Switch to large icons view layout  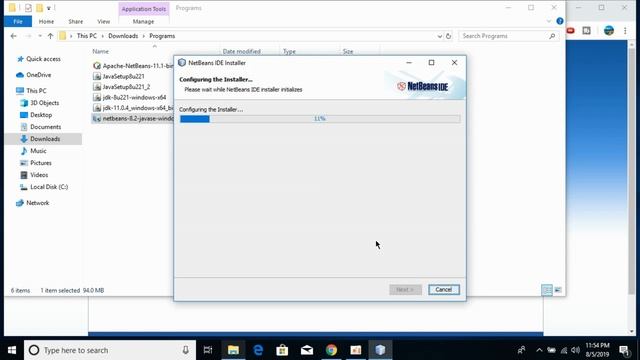[558, 290]
